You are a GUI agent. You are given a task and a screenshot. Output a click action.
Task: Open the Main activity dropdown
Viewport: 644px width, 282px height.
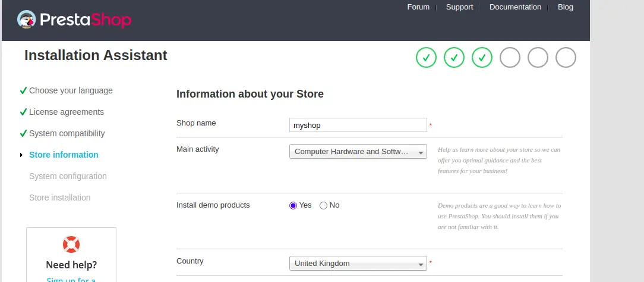[358, 151]
